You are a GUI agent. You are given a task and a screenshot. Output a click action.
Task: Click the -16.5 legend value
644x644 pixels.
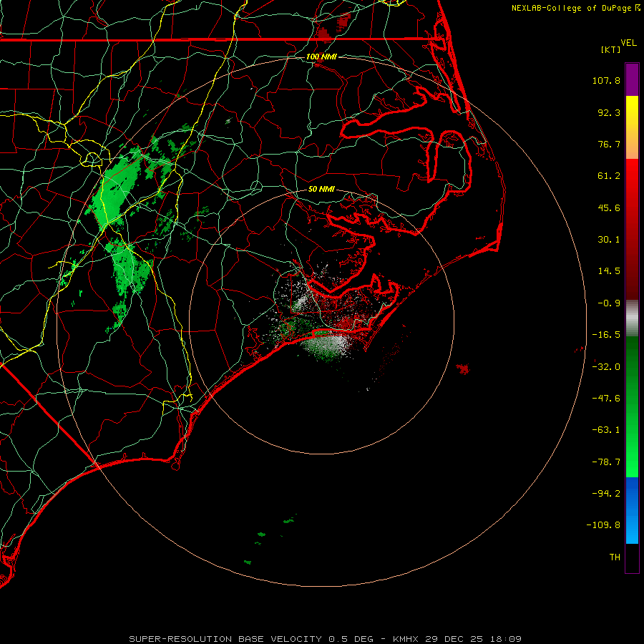606,335
